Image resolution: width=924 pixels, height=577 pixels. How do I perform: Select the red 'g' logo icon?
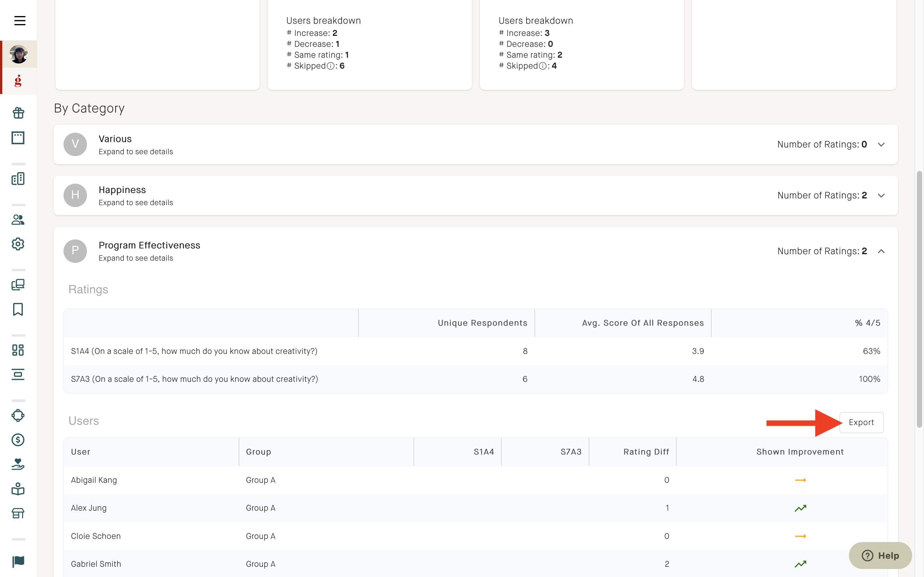pyautogui.click(x=18, y=80)
